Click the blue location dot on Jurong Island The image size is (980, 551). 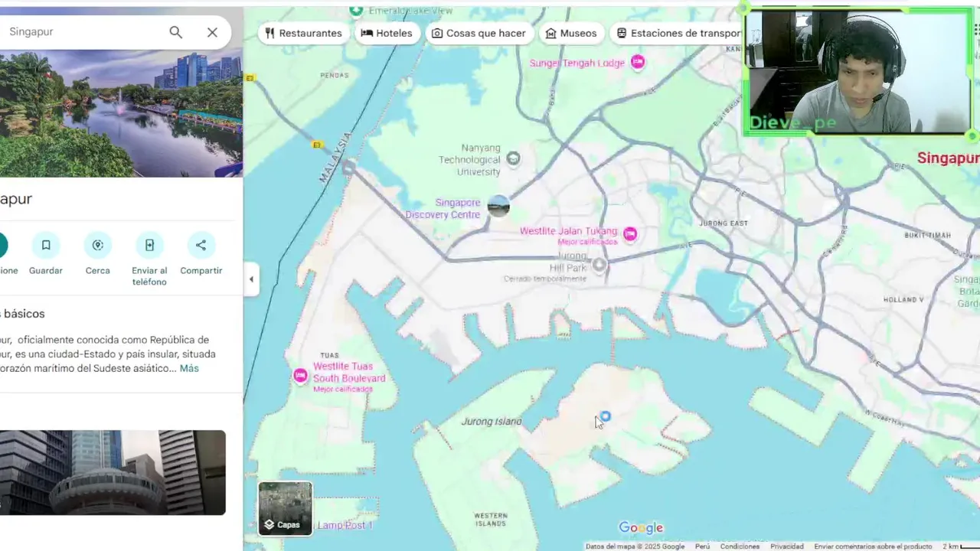pos(605,416)
